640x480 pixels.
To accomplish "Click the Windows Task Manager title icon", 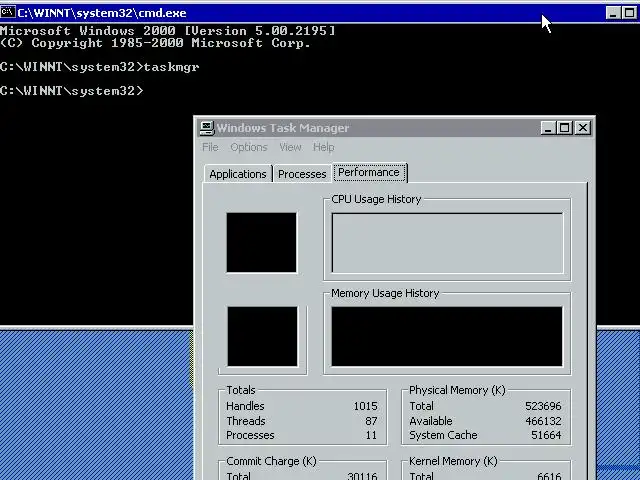I will [x=207, y=128].
